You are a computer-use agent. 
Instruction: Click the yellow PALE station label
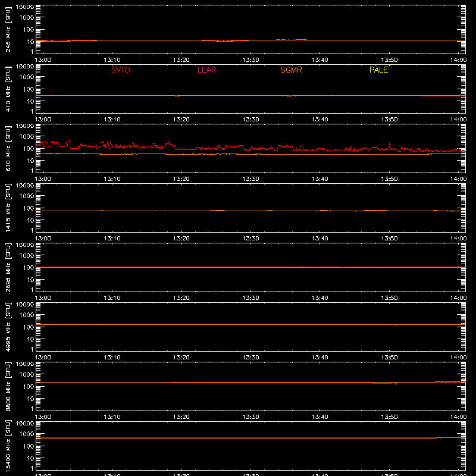click(x=378, y=70)
